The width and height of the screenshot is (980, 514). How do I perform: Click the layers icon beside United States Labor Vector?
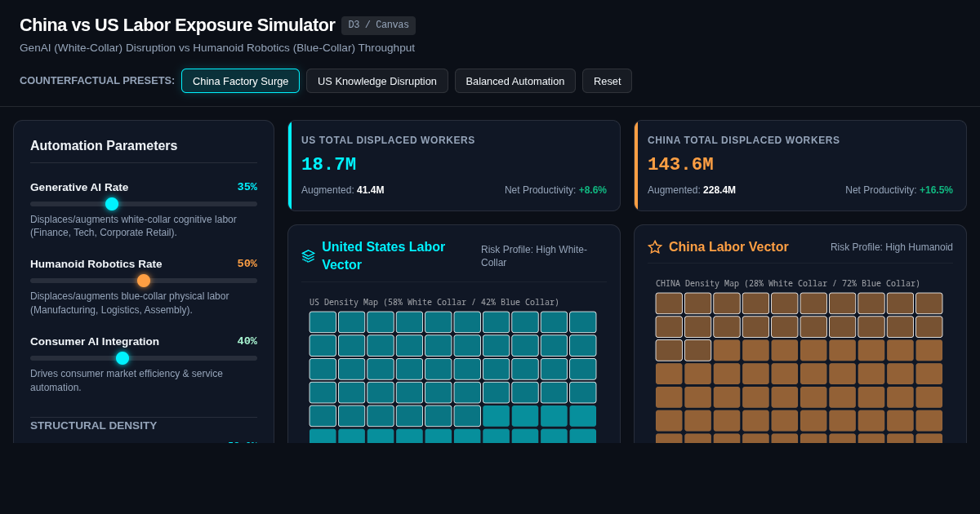(x=308, y=256)
